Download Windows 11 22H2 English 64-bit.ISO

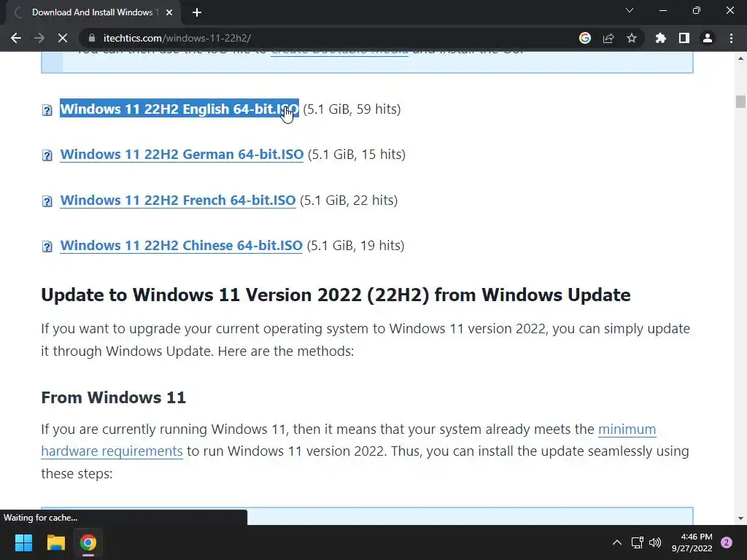pyautogui.click(x=179, y=109)
